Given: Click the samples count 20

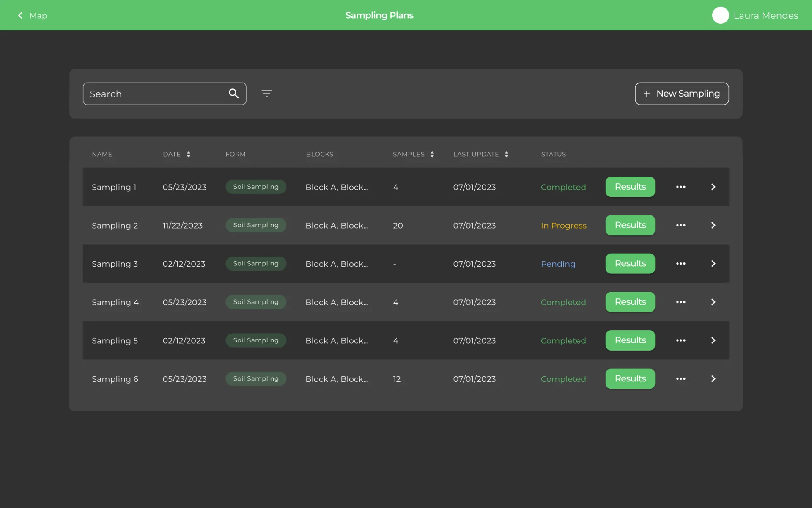Looking at the screenshot, I should coord(398,226).
